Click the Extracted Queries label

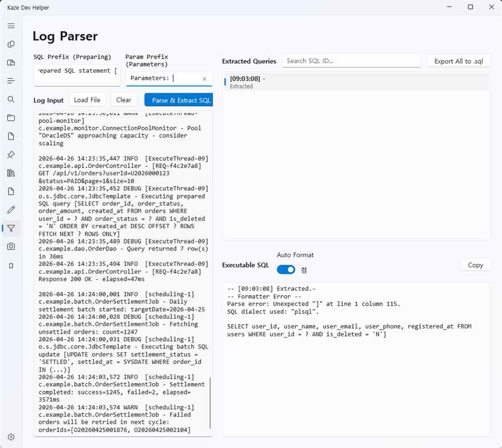249,61
